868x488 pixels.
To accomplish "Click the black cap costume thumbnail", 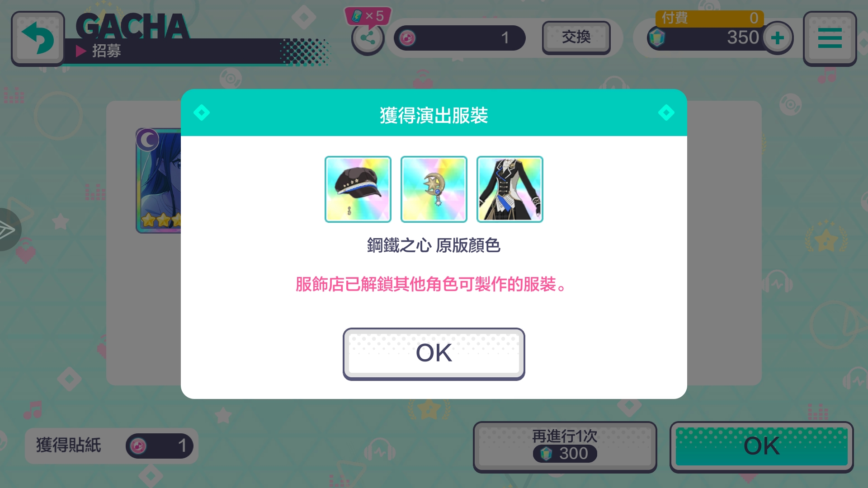I will 358,189.
